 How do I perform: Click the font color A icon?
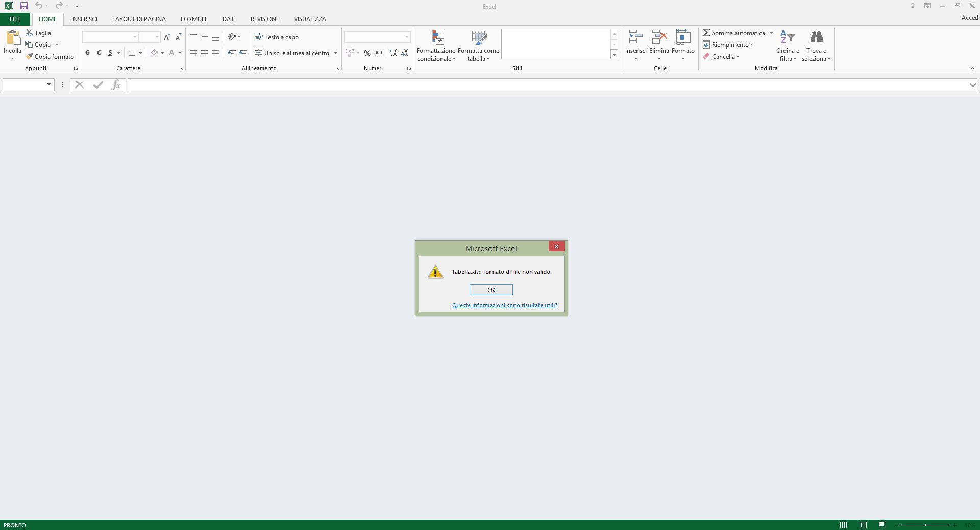pyautogui.click(x=171, y=53)
